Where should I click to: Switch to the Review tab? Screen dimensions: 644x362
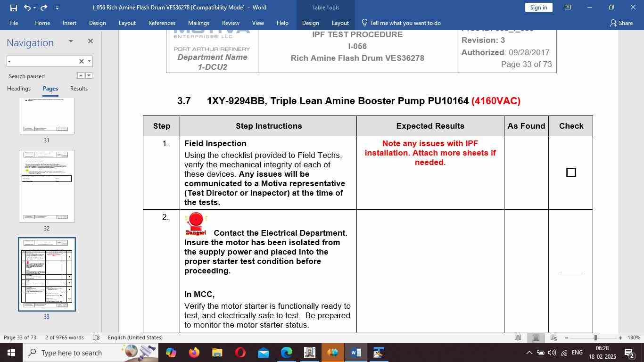(231, 23)
